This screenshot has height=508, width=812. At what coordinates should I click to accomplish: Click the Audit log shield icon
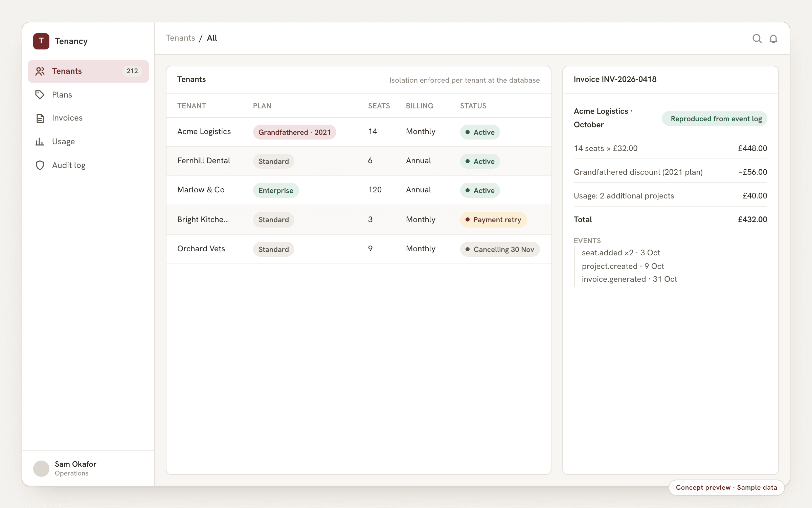pyautogui.click(x=40, y=165)
